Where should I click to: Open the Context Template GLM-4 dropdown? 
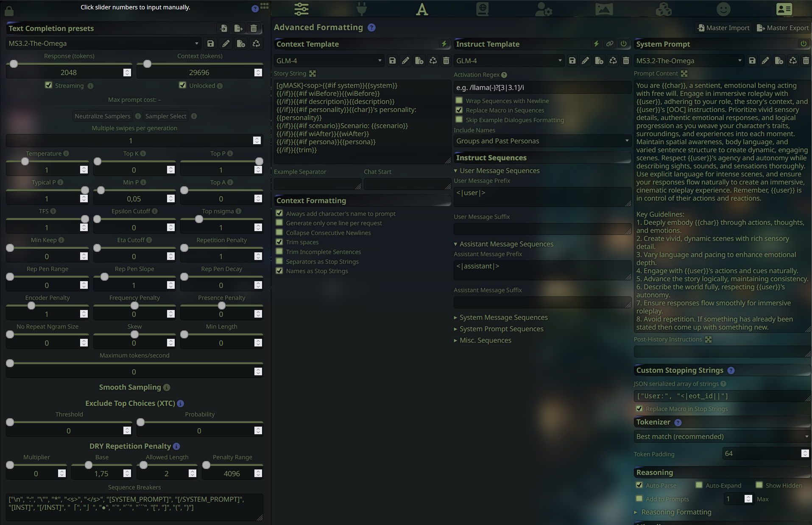(329, 61)
